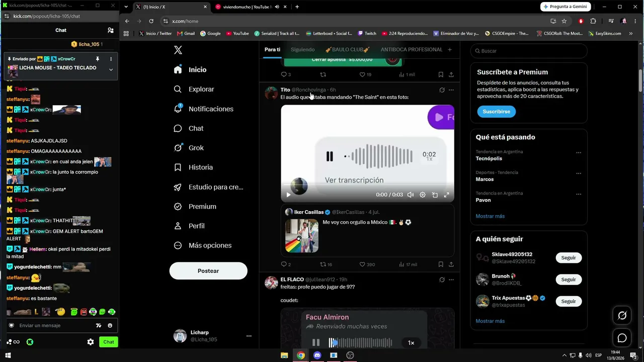Send message with green Chat button
This screenshot has height=362, width=644.
click(x=109, y=342)
